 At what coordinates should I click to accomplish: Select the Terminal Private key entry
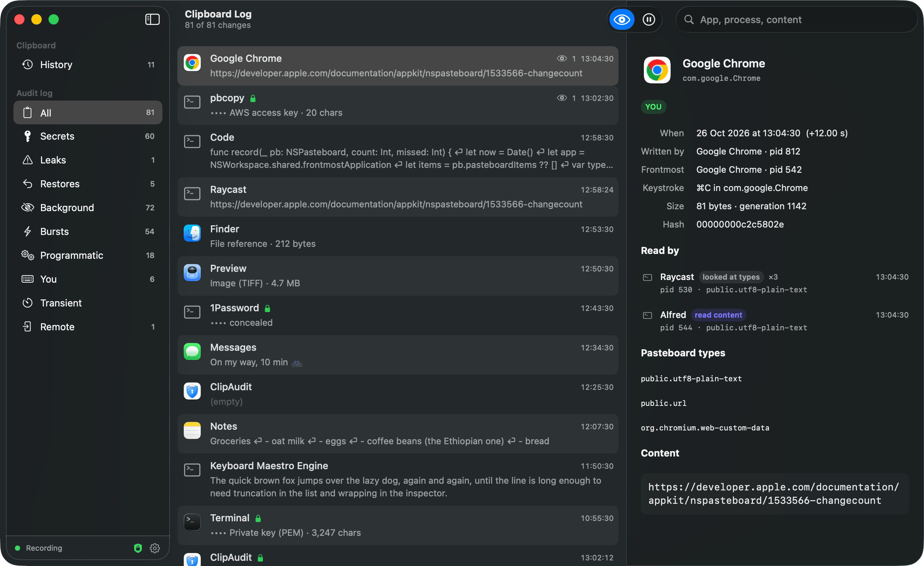(x=398, y=525)
